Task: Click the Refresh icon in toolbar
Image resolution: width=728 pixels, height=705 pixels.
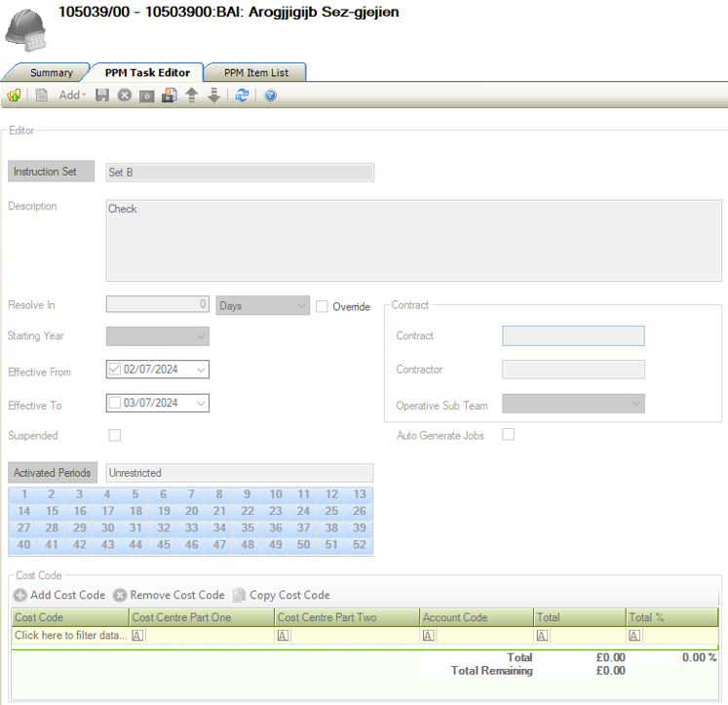Action: tap(242, 96)
